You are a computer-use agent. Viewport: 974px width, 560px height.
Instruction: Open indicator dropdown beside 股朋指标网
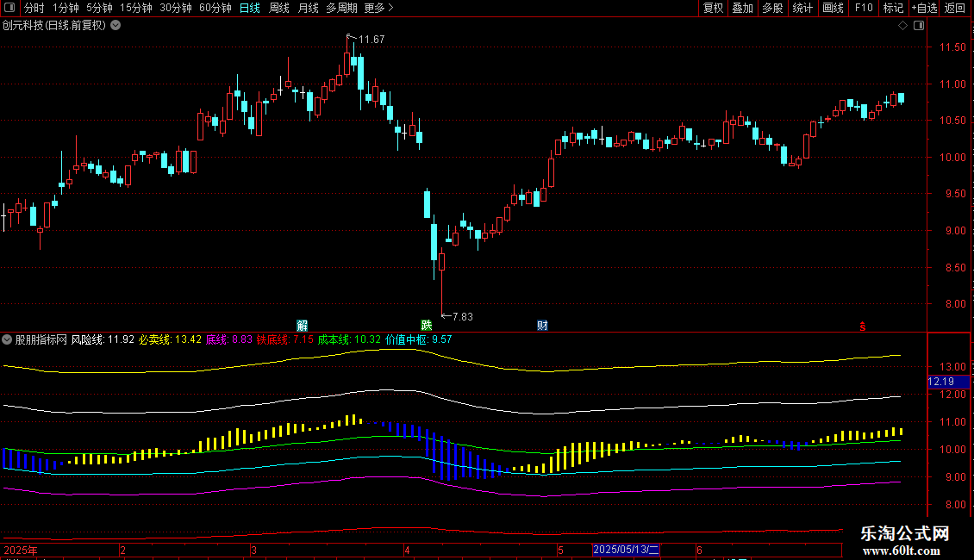(x=7, y=339)
